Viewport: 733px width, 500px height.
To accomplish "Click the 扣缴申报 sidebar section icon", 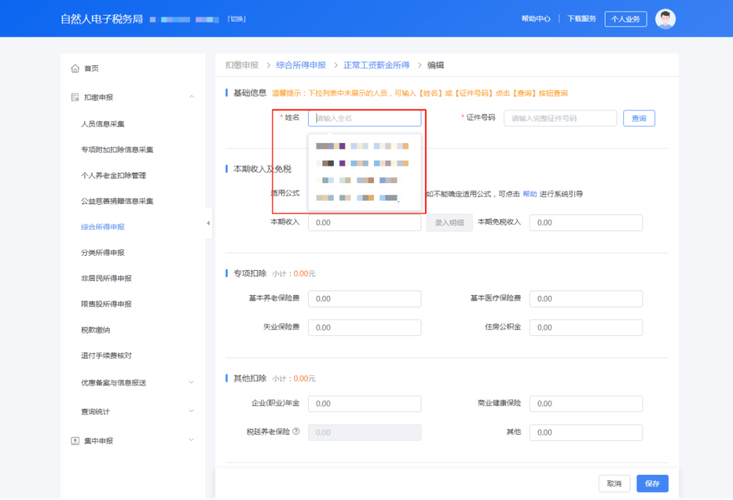I will tap(75, 97).
